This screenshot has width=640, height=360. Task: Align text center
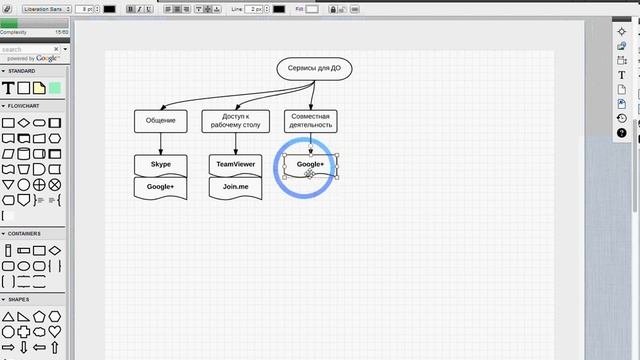pos(177,9)
